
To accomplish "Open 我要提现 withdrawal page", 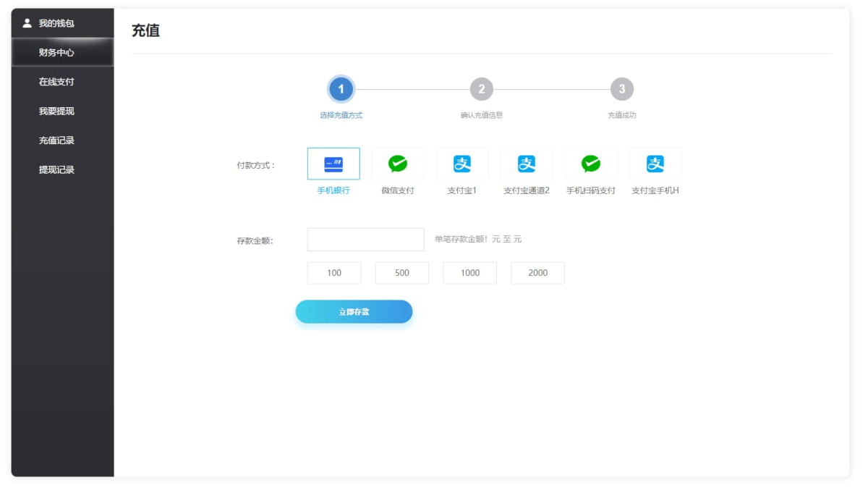I will click(56, 112).
